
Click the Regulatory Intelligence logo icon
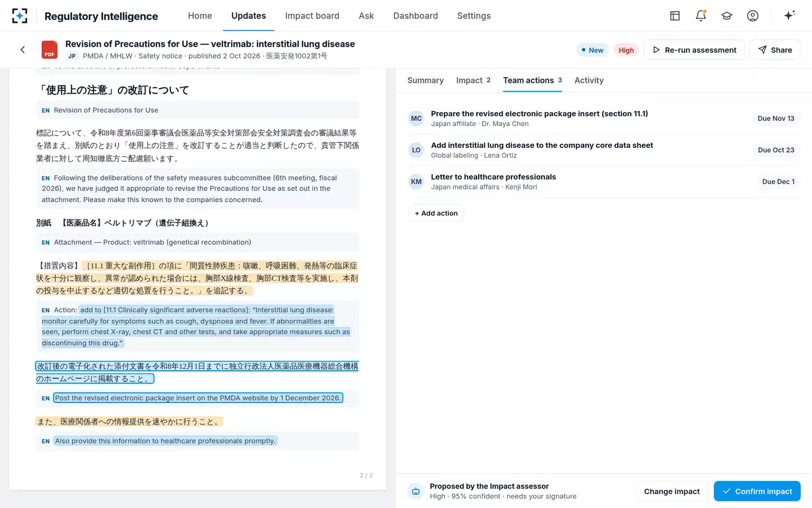point(20,16)
